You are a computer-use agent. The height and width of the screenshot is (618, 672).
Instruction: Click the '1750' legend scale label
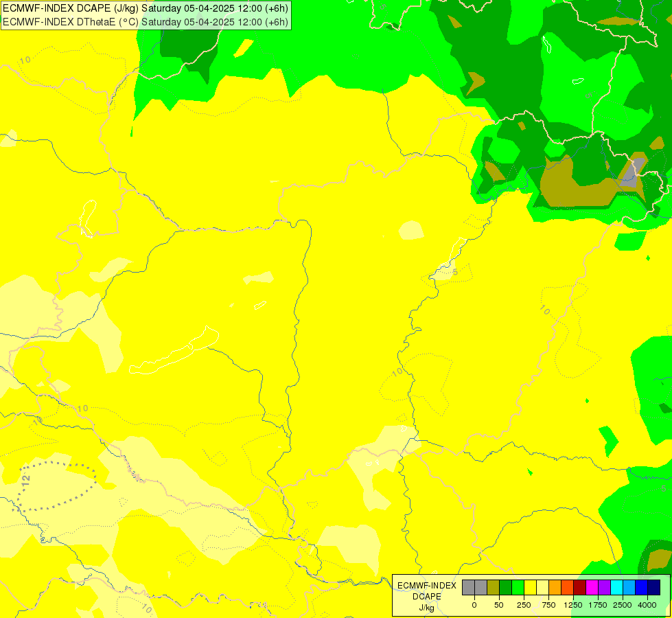click(x=598, y=605)
